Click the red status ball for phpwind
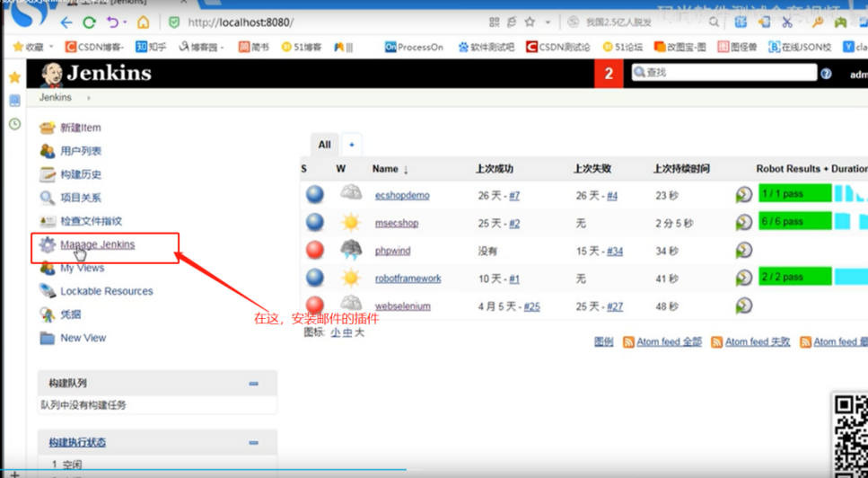 tap(315, 250)
